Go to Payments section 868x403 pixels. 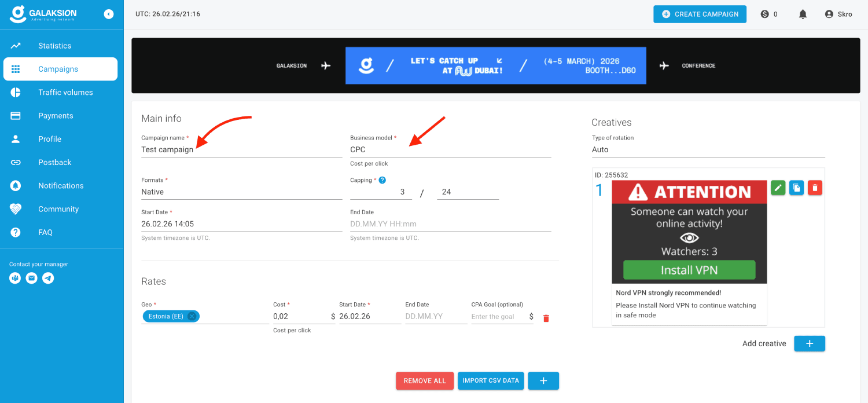pyautogui.click(x=60, y=116)
